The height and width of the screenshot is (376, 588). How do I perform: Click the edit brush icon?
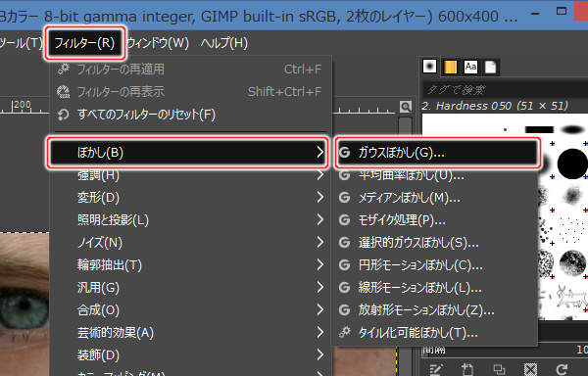tap(435, 369)
